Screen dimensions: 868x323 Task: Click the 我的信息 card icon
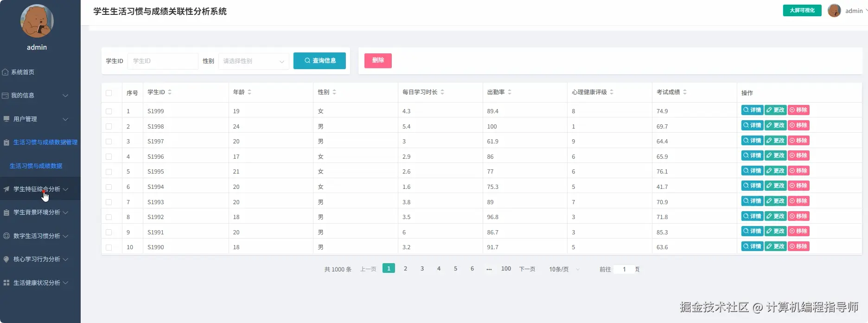pyautogui.click(x=6, y=96)
